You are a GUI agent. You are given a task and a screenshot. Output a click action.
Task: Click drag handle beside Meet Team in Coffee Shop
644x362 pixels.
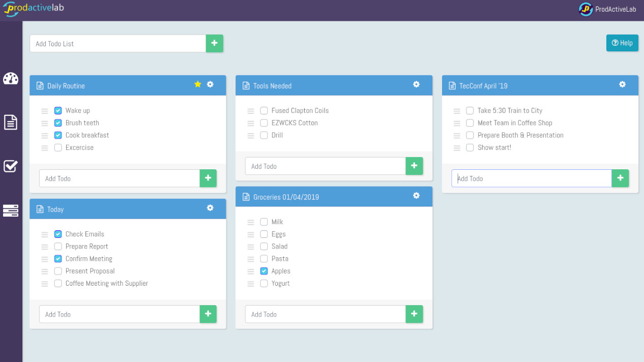(x=457, y=123)
